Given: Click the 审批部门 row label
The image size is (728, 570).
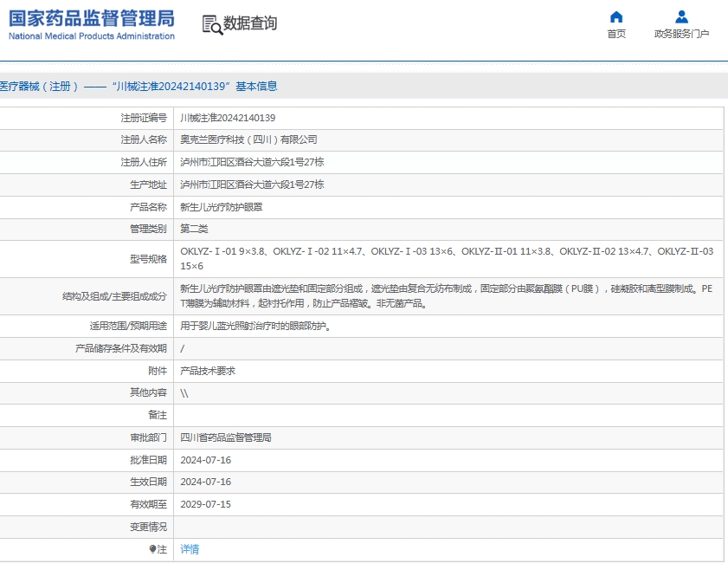Looking at the screenshot, I should [148, 437].
